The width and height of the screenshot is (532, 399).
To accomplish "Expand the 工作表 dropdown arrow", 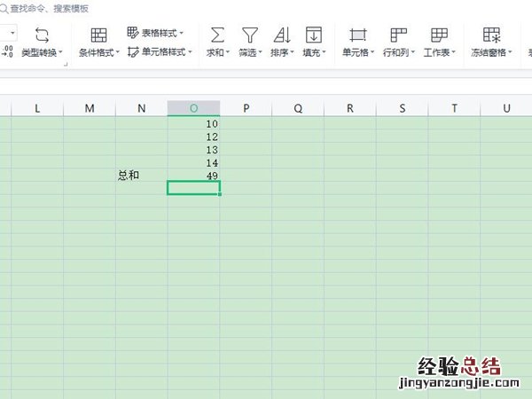I will [x=453, y=52].
